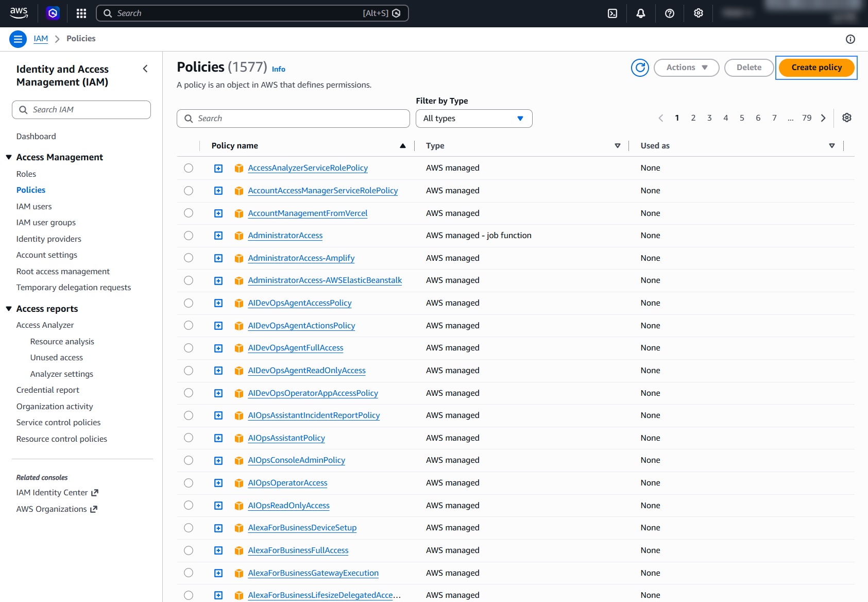Click the Search IAM sidebar field

pyautogui.click(x=81, y=110)
